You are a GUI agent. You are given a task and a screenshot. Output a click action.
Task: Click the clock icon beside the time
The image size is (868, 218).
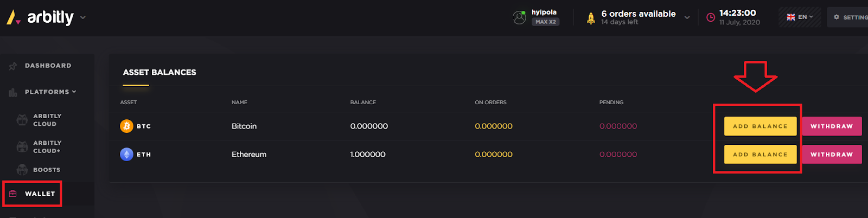point(711,17)
